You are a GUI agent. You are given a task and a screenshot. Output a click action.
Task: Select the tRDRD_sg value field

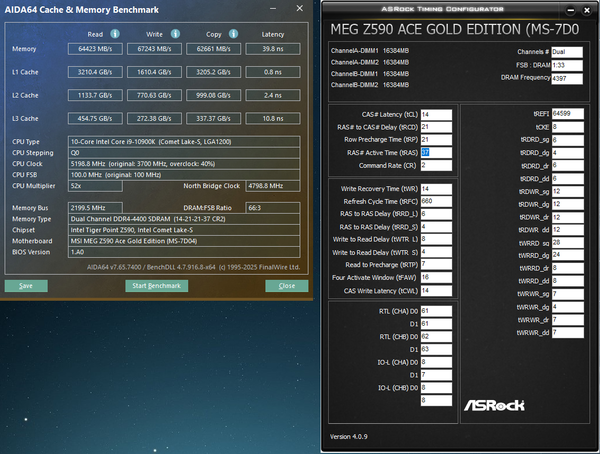(568, 140)
